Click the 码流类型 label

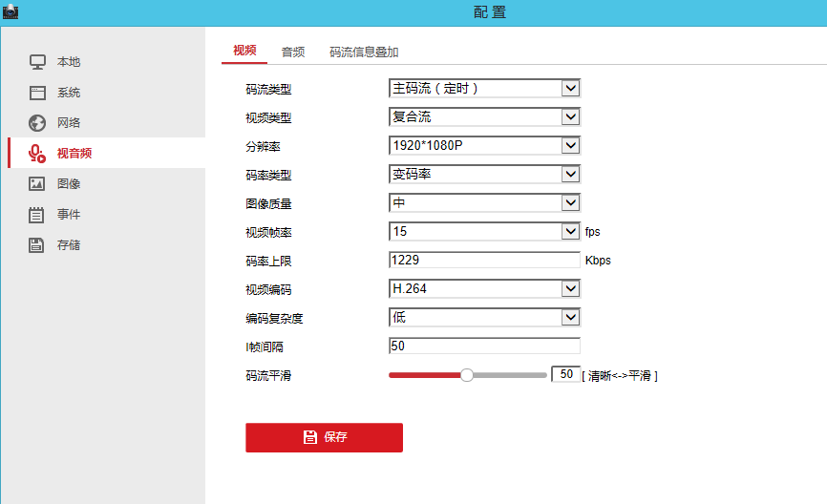pyautogui.click(x=268, y=90)
